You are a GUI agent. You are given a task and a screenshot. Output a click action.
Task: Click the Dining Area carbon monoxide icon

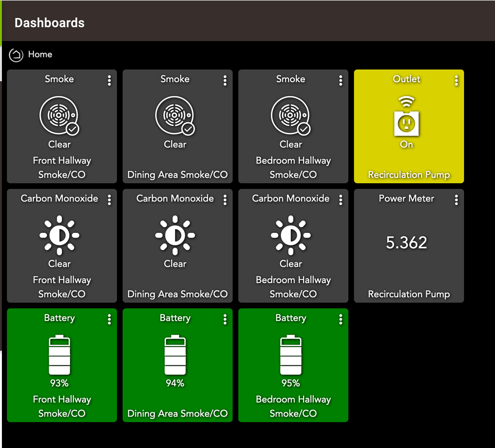175,235
